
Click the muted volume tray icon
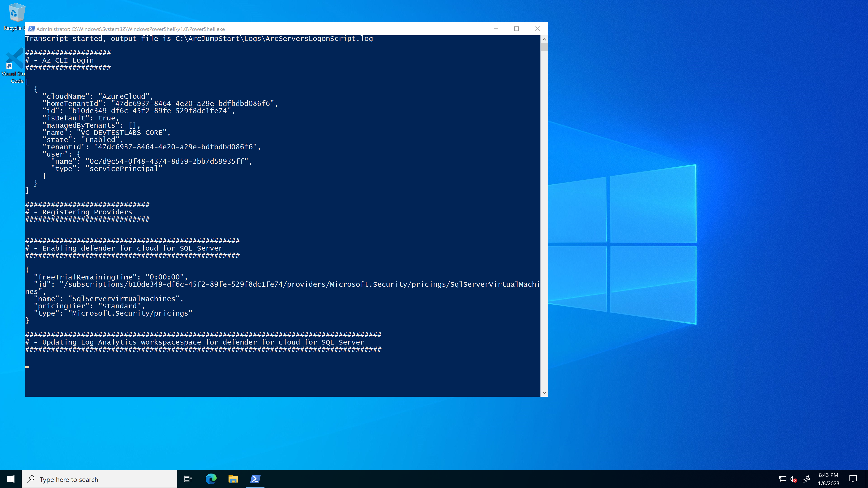click(794, 479)
